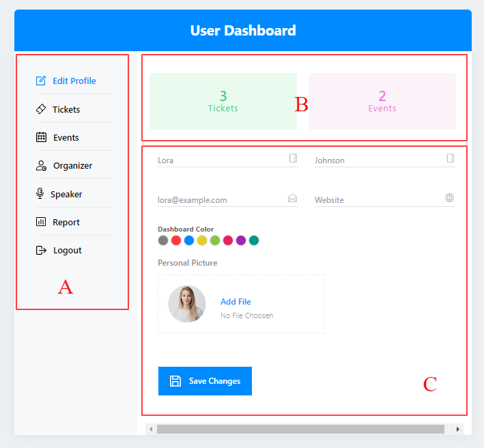Pick the yellow dashboard color
The width and height of the screenshot is (484, 448).
coord(202,240)
